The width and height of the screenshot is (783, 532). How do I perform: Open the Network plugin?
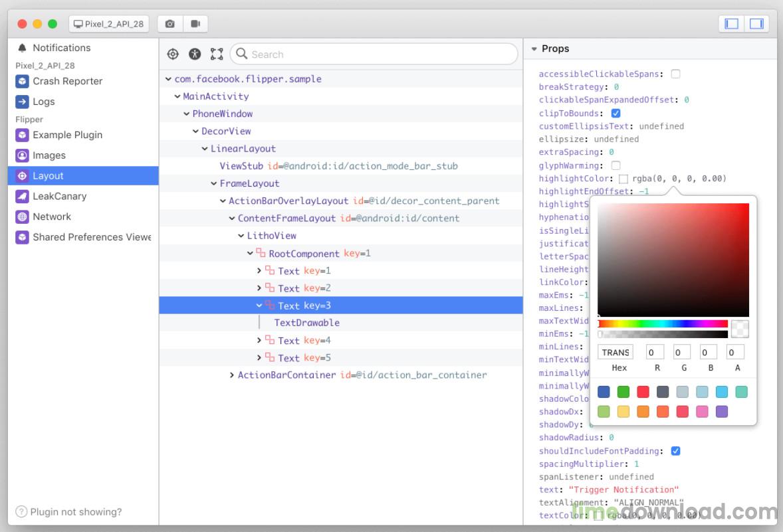point(52,217)
